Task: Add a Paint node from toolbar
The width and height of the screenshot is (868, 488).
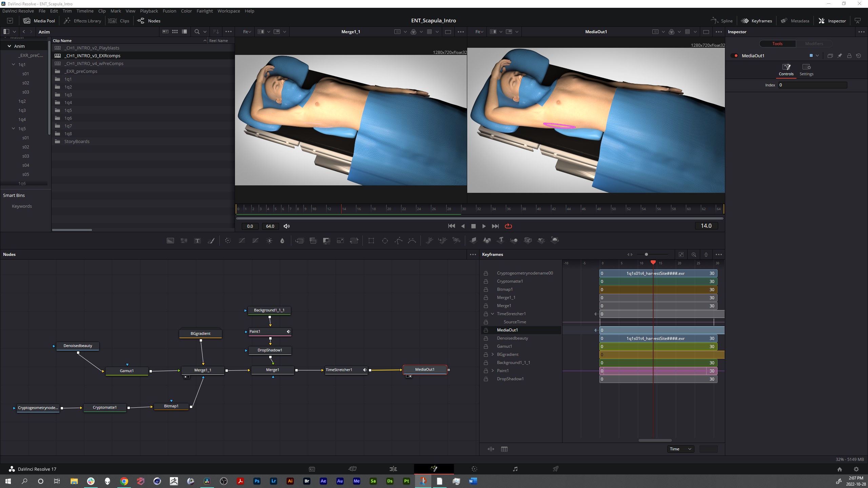Action: 211,241
